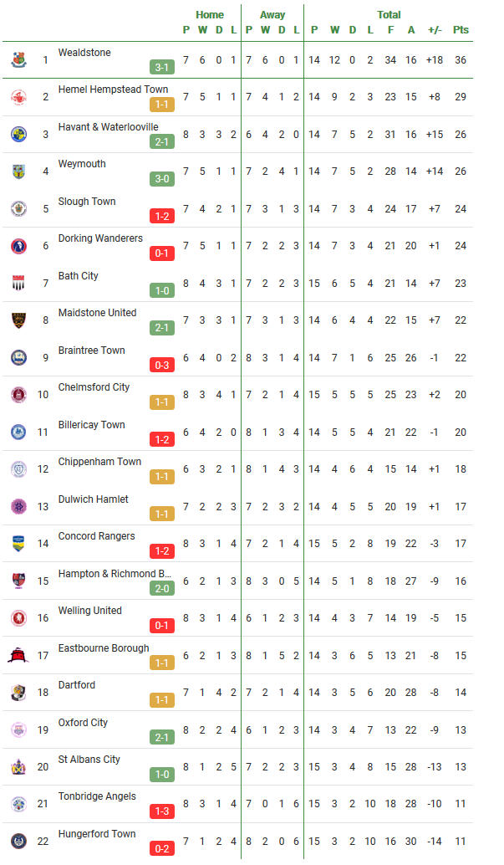Viewport: 504px width, 865px height.
Task: Click the Eastbourne Borough crest
Action: (x=18, y=655)
